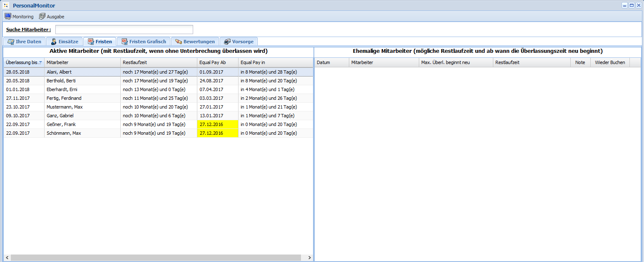This screenshot has width=644, height=262.
Task: Click yellow Equal Pay cell for Geßner, Frank
Action: click(217, 124)
